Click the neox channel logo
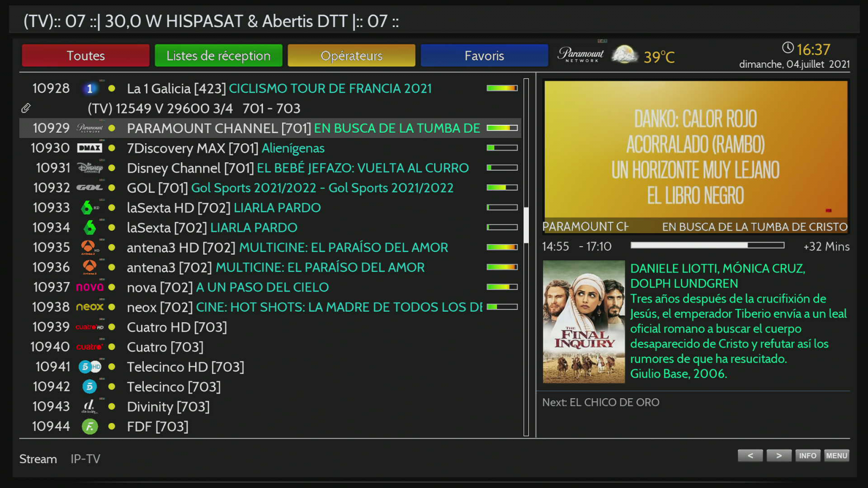Screen dimensions: 868x488 pyautogui.click(x=90, y=307)
